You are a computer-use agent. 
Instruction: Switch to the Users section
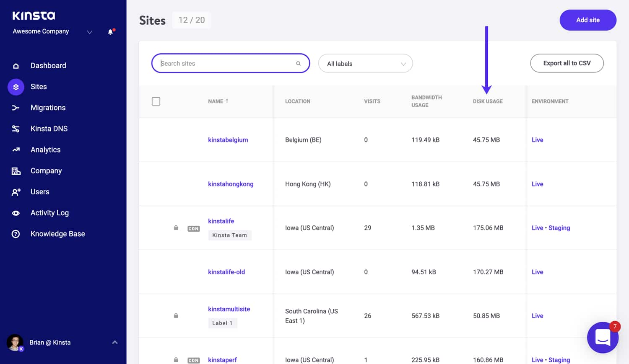tap(16, 192)
